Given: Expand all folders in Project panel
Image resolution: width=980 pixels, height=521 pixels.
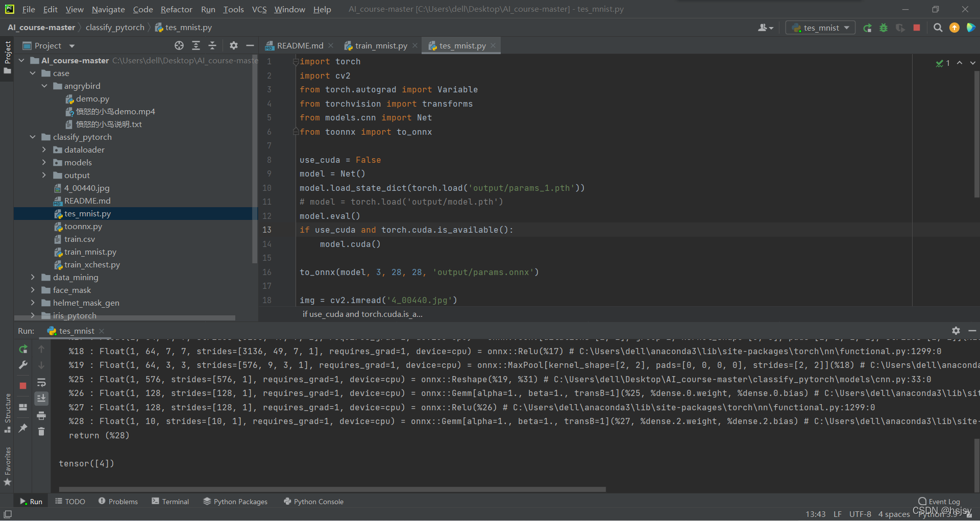Looking at the screenshot, I should [196, 45].
